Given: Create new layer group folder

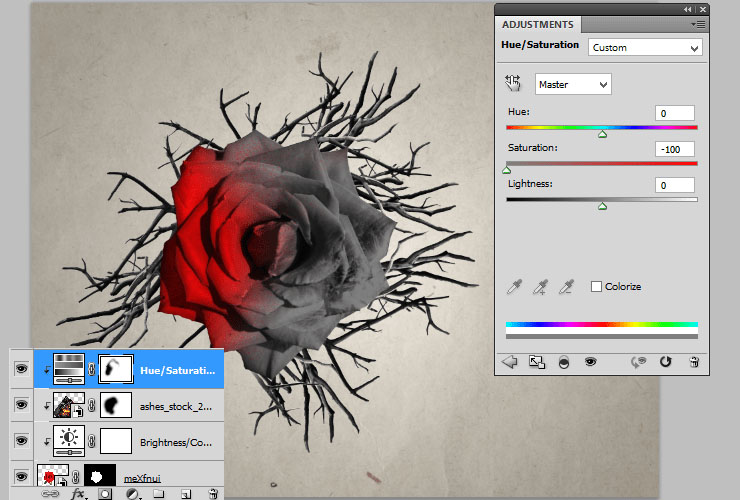Looking at the screenshot, I should tap(159, 493).
